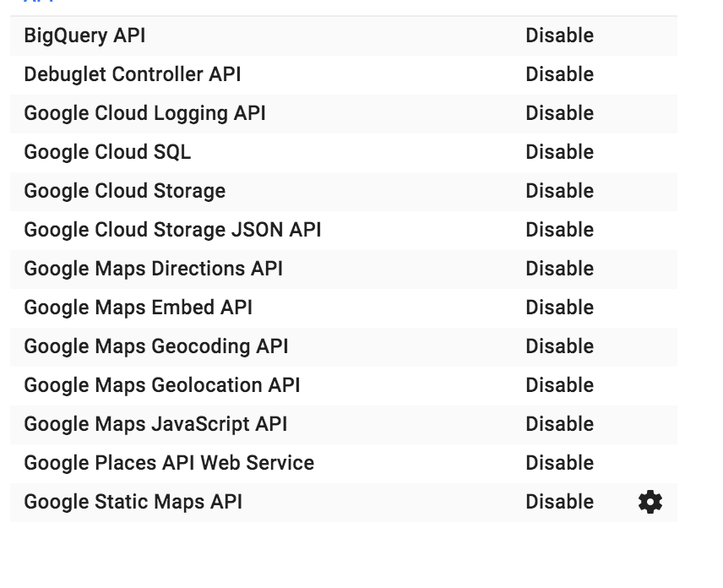Open the Google Places API Web Service name
The width and height of the screenshot is (723, 588).
click(x=169, y=463)
